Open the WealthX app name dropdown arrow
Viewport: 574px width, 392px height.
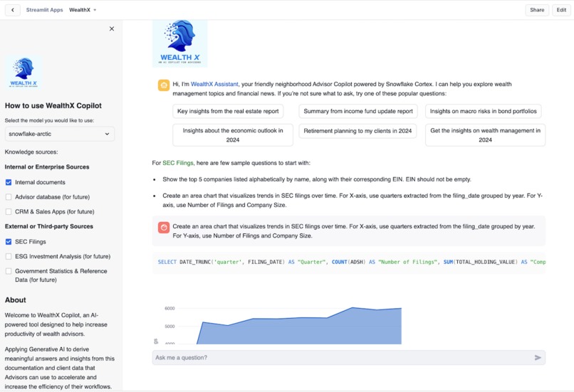(x=95, y=10)
